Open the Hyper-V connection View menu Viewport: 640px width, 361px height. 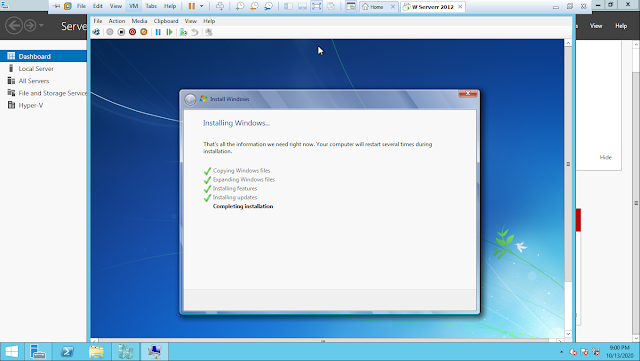click(x=191, y=21)
